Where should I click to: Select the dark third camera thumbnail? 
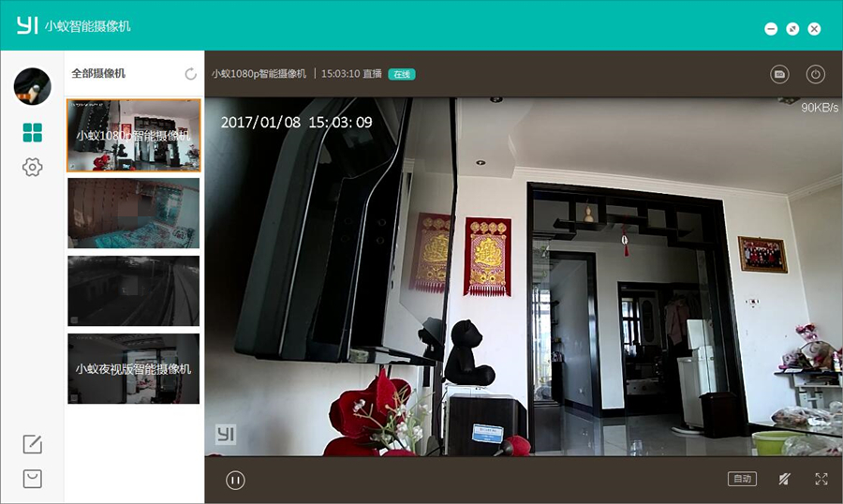[133, 290]
